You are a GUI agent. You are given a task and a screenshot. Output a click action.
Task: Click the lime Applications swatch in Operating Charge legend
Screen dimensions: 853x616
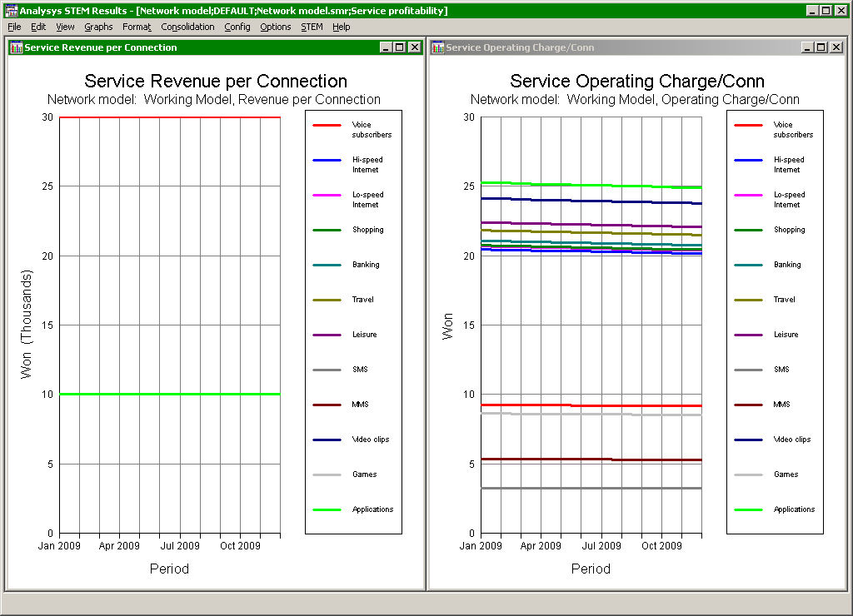749,509
